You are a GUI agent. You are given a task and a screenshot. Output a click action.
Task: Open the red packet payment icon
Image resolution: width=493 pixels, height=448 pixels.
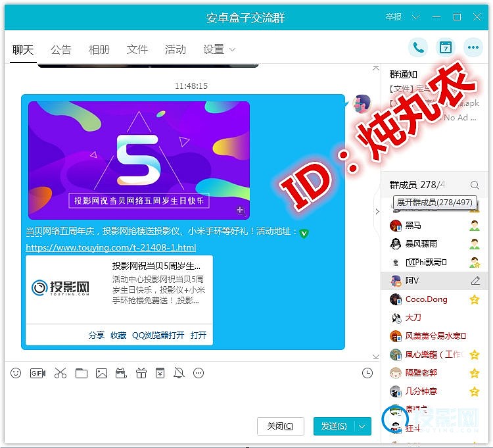click(x=160, y=374)
